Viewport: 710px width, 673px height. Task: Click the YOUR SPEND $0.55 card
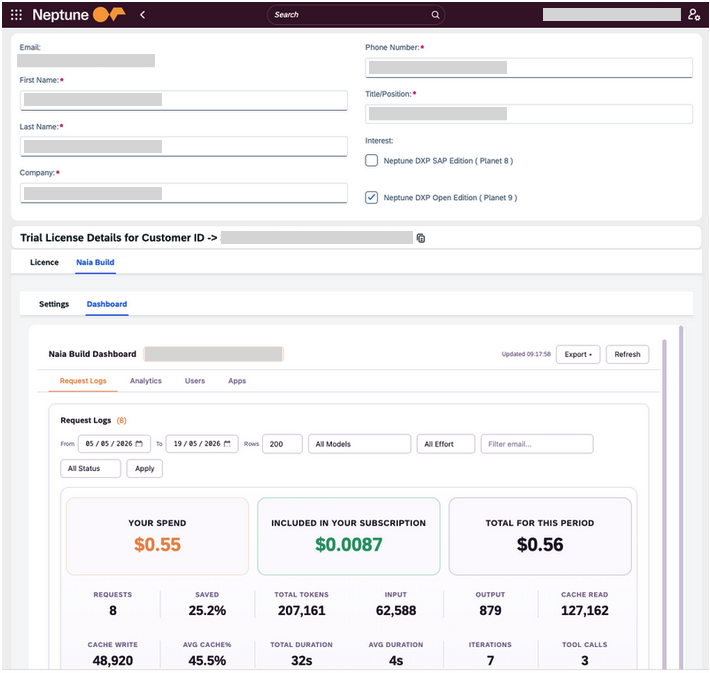click(x=158, y=536)
